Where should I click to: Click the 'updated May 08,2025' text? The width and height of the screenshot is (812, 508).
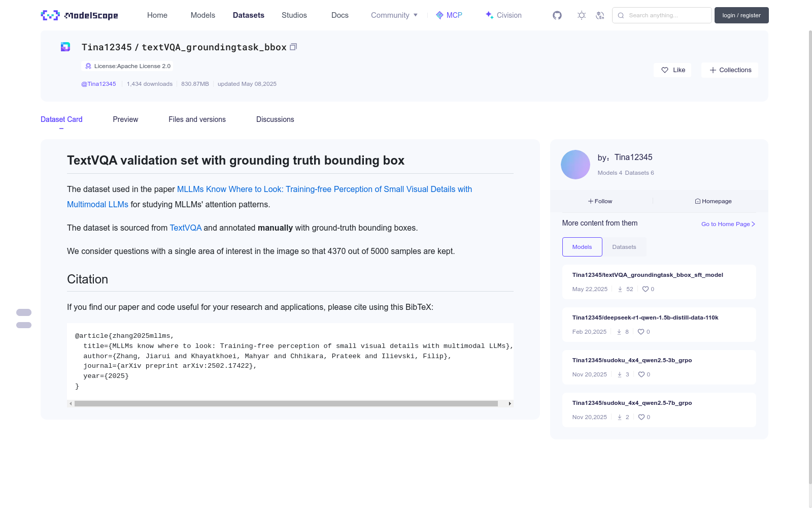247,84
